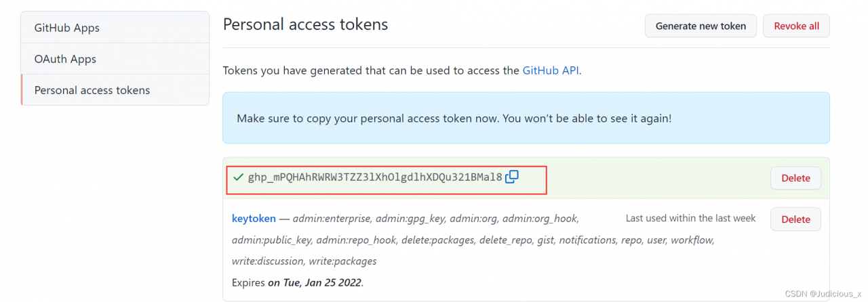
Task: Click the Expires on Tue, Jan 25 2022 text
Action: (x=298, y=282)
